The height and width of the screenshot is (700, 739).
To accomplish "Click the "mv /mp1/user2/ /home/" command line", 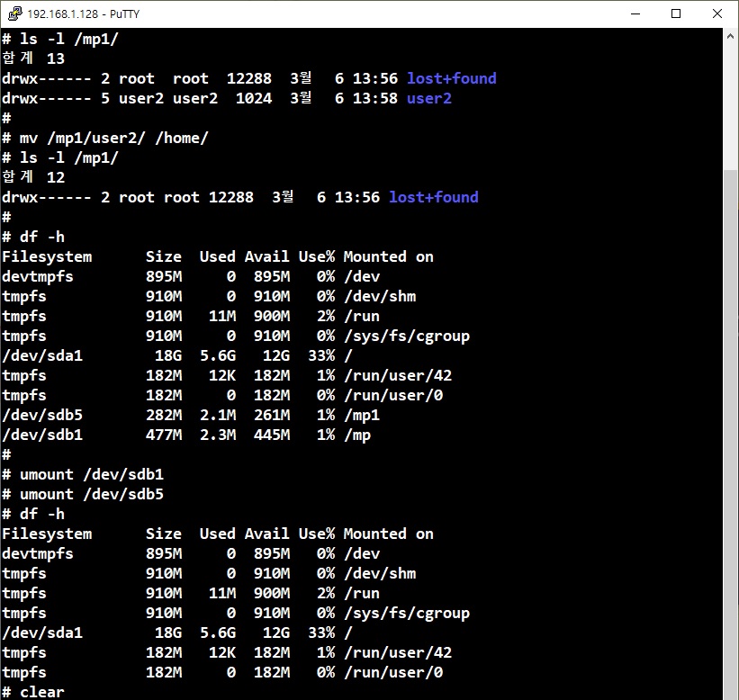I will tap(105, 138).
